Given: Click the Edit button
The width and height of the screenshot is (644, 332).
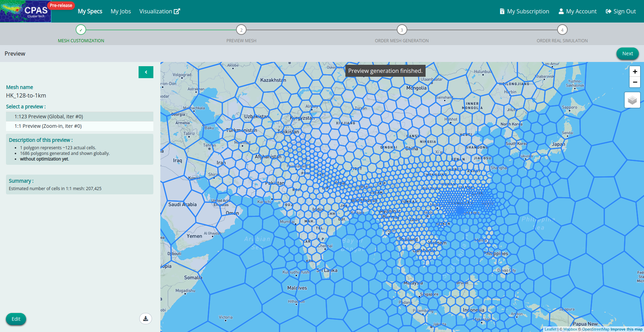Looking at the screenshot, I should (16, 319).
